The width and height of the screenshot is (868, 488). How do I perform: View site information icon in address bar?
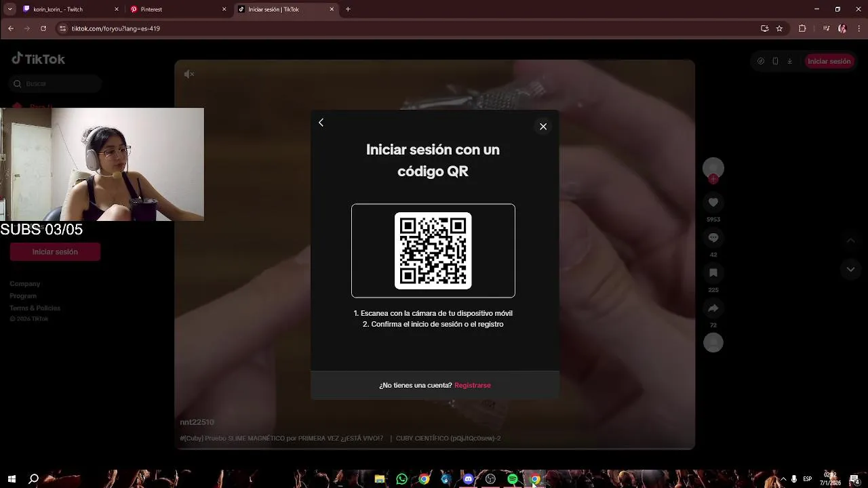pos(62,28)
